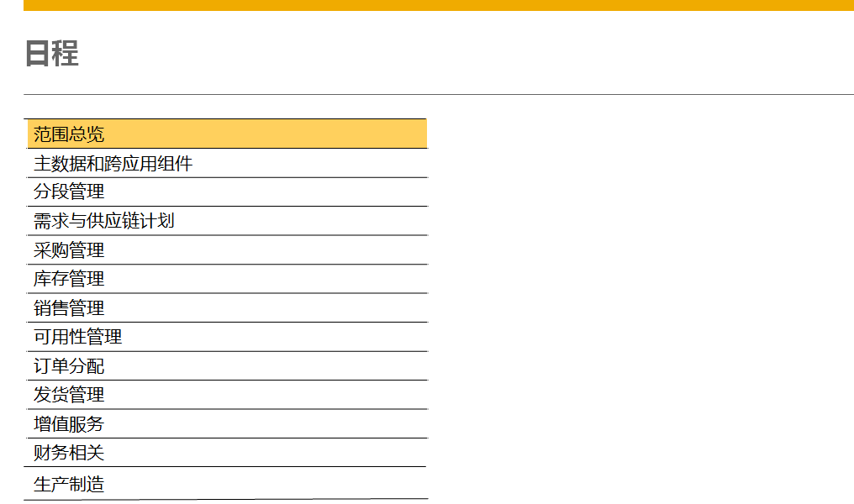Click the 需求与供应链计划 row
Image resolution: width=854 pixels, height=504 pixels.
coord(227,221)
